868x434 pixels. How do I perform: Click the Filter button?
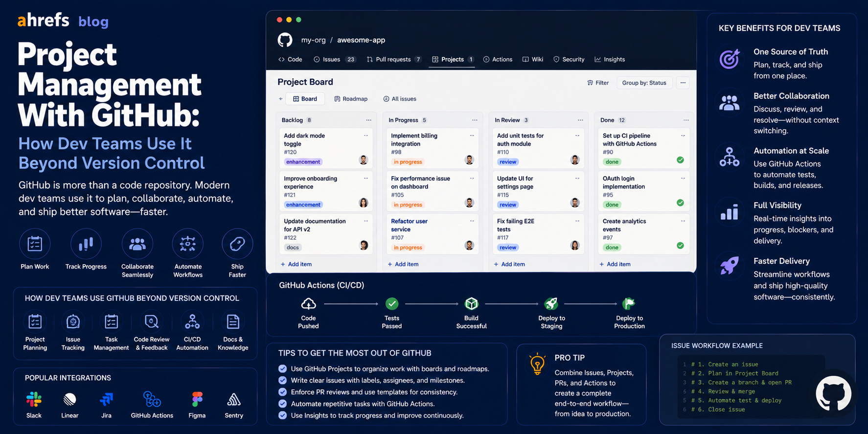[x=598, y=83]
